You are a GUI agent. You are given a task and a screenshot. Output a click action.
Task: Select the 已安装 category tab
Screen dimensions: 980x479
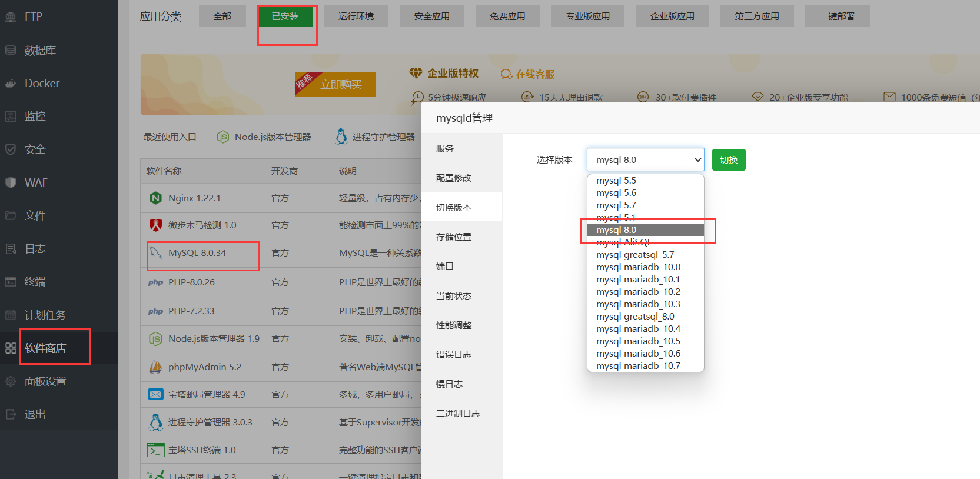pos(285,16)
